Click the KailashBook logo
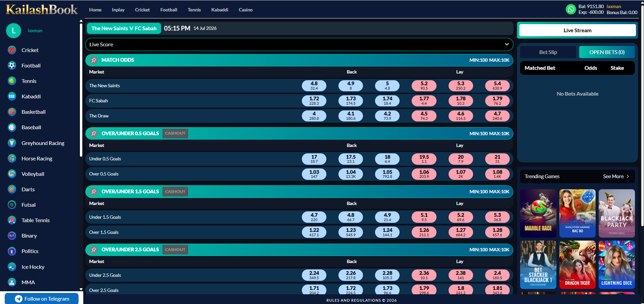644x304 pixels. click(42, 9)
